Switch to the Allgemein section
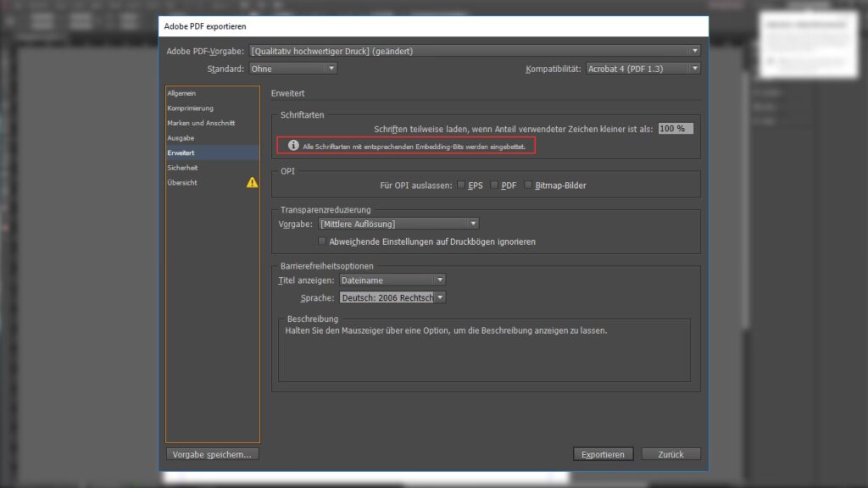868x488 pixels. pyautogui.click(x=181, y=93)
